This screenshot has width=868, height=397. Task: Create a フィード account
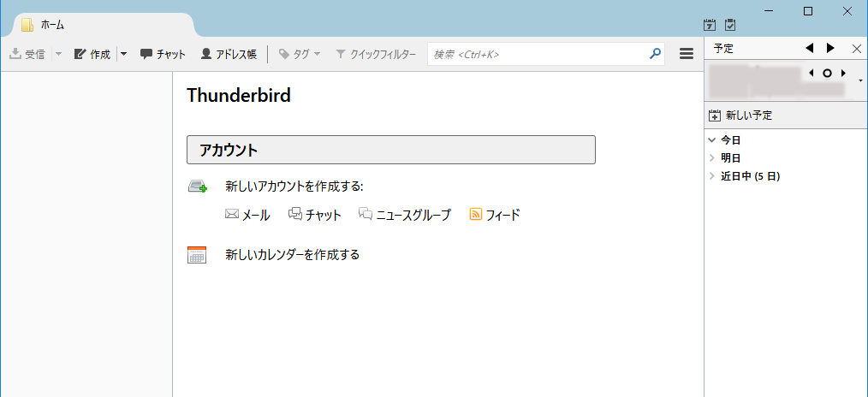pyautogui.click(x=495, y=215)
